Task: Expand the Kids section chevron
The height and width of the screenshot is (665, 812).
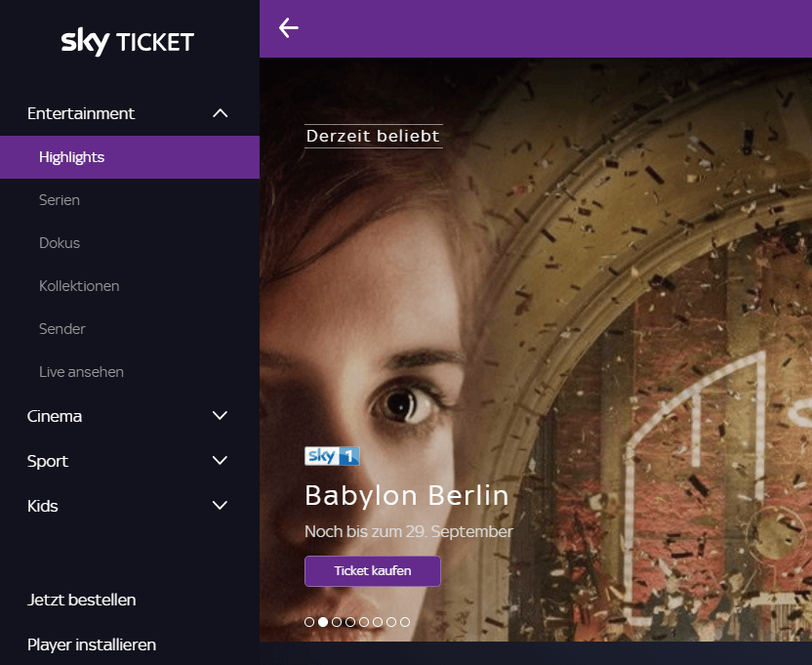Action: pyautogui.click(x=221, y=505)
